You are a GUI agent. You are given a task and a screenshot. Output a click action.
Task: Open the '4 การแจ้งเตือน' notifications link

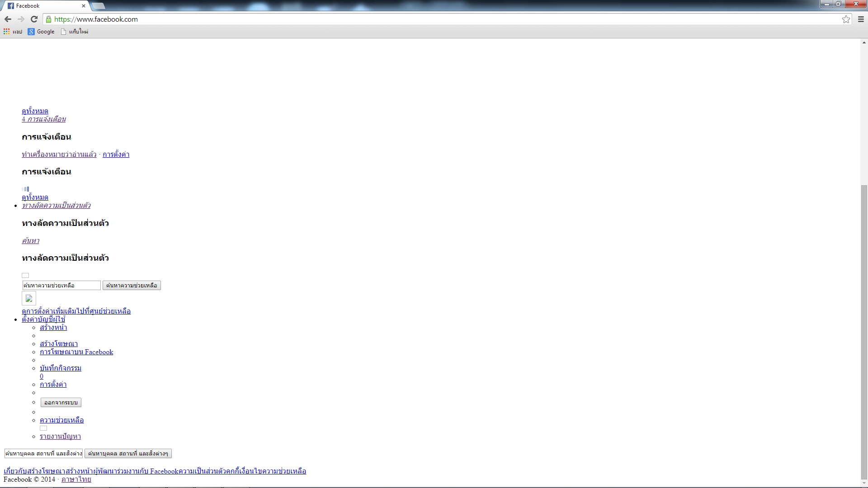click(x=44, y=119)
